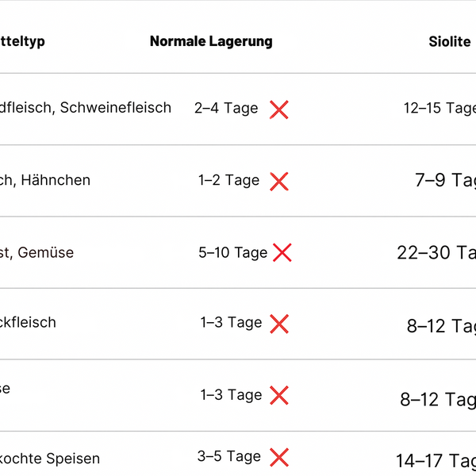This screenshot has height=476, width=476.
Task: Select the 7–9 Tage Siolite value
Action: coord(445,180)
